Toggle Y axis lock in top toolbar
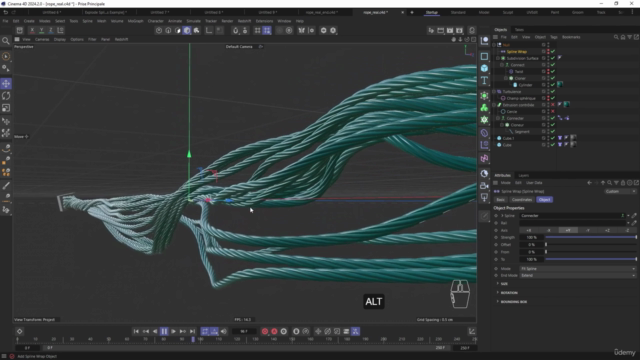The width and height of the screenshot is (640, 360). [x=41, y=30]
